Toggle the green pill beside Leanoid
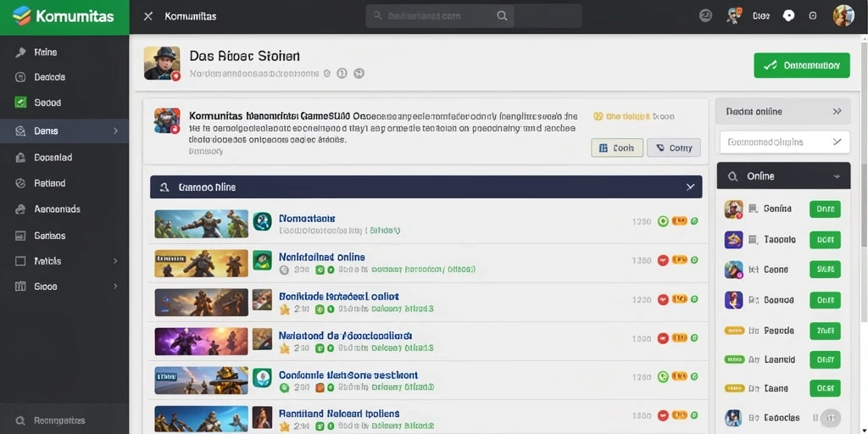Viewport: 868px width, 434px height. [x=733, y=359]
